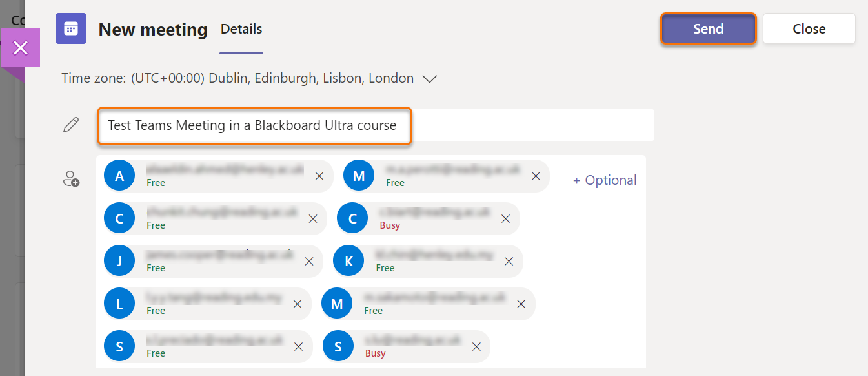868x376 pixels.
Task: Select the K attendee avatar circle
Action: [x=348, y=261]
